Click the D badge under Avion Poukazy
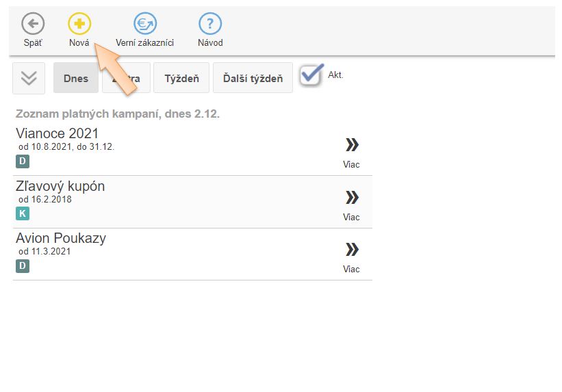The height and width of the screenshot is (392, 562). tap(23, 265)
